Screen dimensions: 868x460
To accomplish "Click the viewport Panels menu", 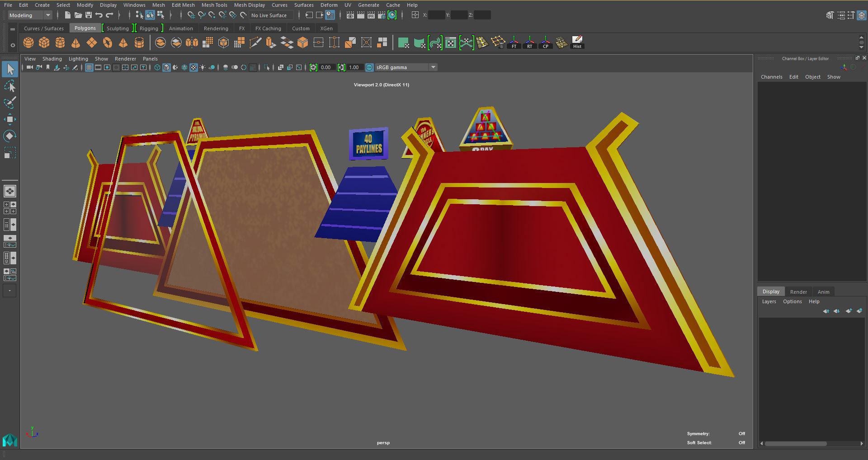I will click(x=150, y=59).
